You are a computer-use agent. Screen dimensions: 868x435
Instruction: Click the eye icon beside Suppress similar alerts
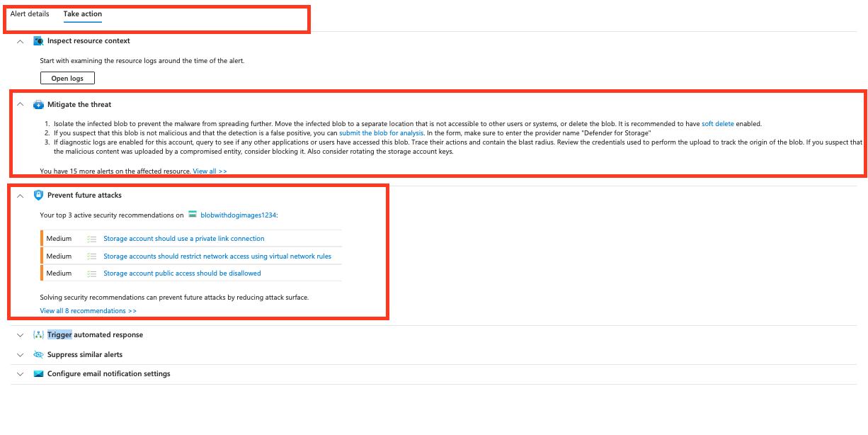[x=38, y=354]
